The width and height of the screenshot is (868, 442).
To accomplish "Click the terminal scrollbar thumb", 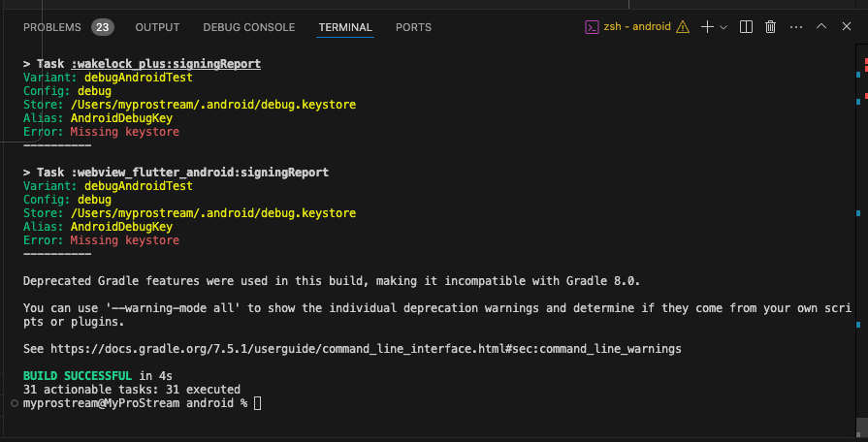I will tap(861, 427).
